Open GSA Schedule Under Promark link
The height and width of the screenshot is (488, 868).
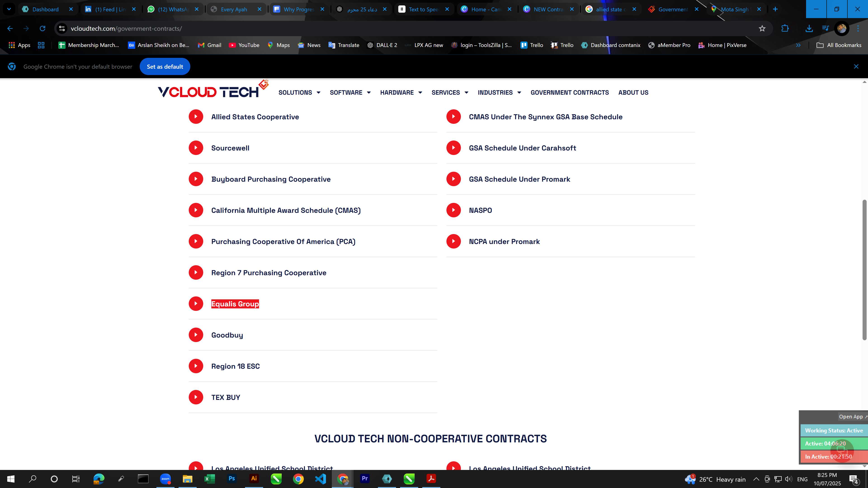point(519,179)
